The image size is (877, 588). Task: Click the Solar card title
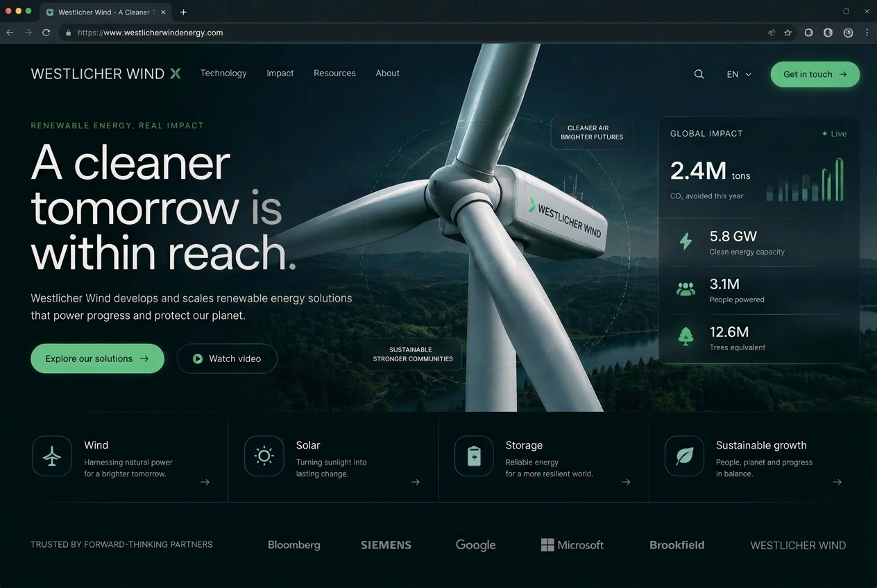(308, 445)
